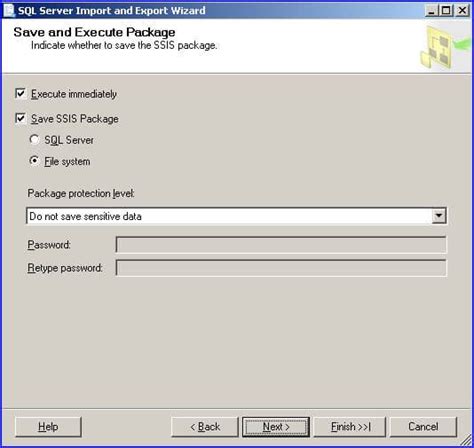Close the wizard with X button

(x=462, y=11)
